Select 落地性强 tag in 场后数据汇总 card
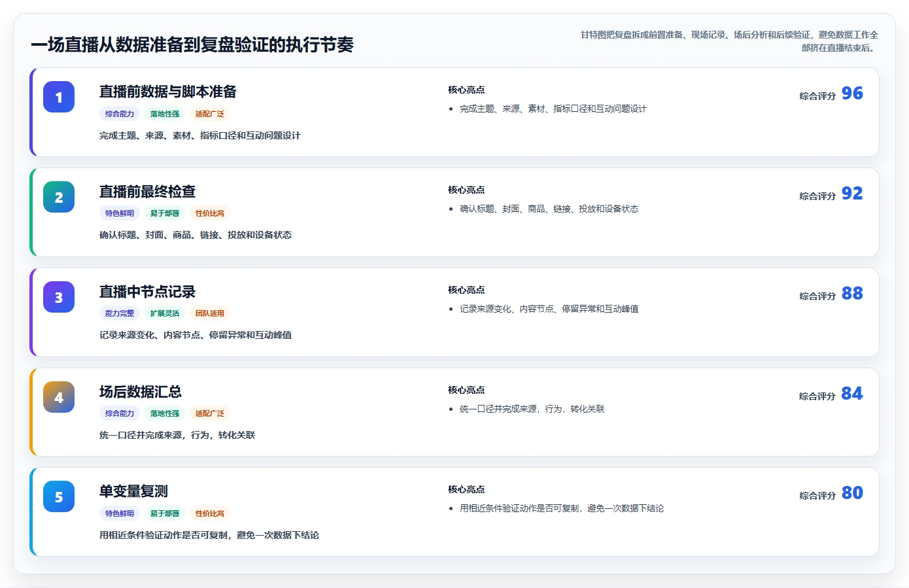Viewport: 909px width, 588px height. (x=165, y=413)
